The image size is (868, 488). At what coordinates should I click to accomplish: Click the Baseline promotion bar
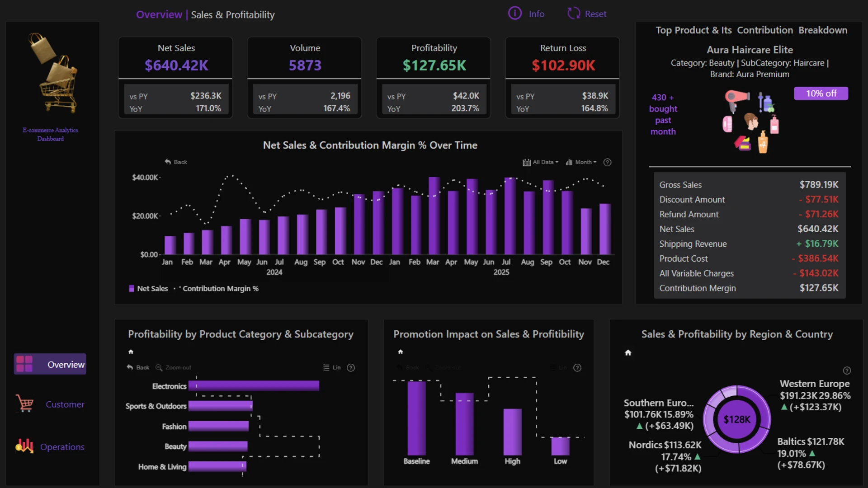pos(416,418)
